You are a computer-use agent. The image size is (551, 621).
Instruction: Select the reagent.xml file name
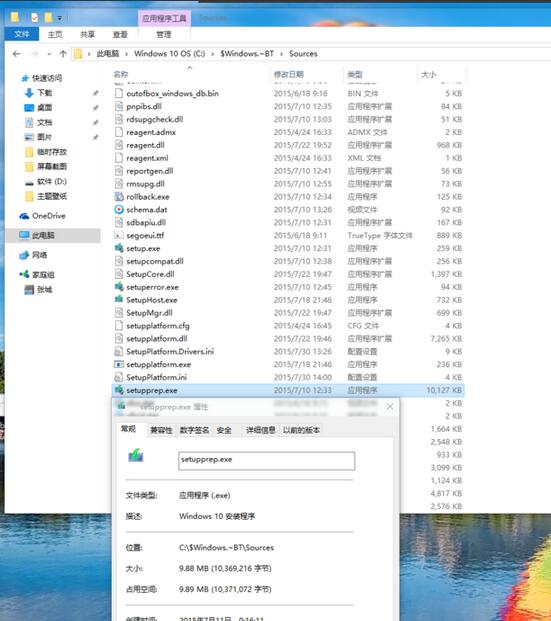point(147,158)
